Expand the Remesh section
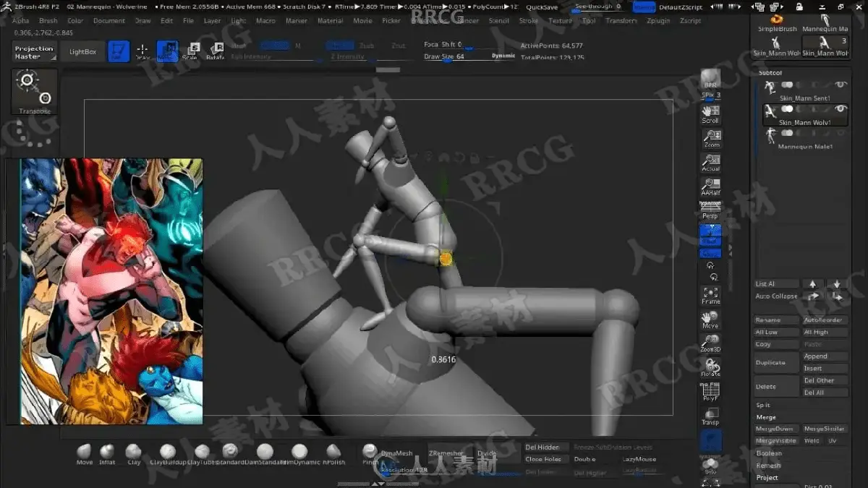 click(x=769, y=466)
